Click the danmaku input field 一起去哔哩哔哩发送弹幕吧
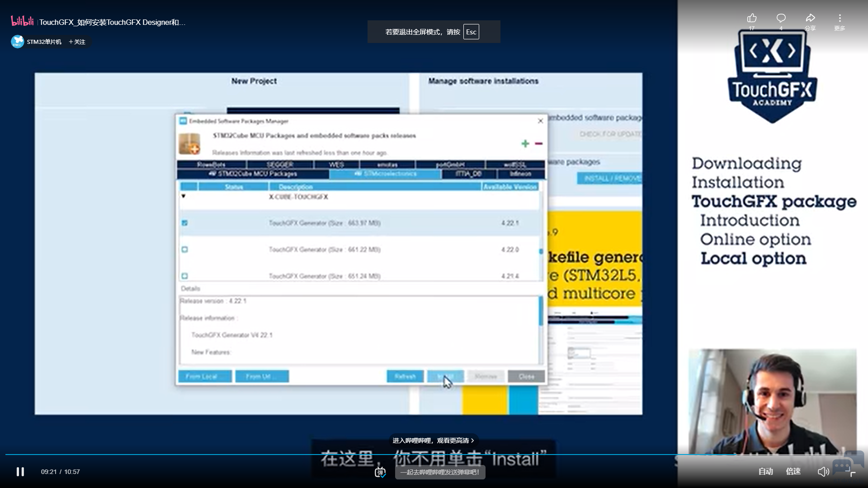Image resolution: width=868 pixels, height=488 pixels. (440, 472)
